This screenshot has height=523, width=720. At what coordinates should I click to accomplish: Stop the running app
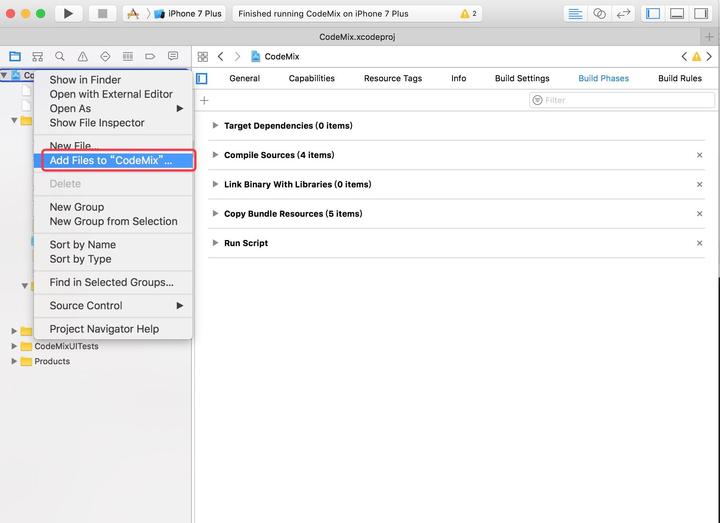[x=102, y=13]
